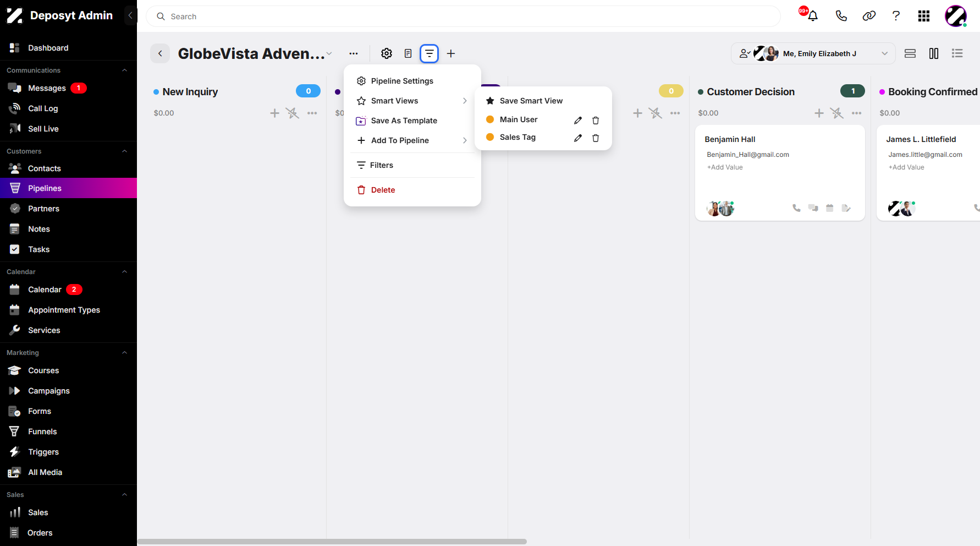Open the pipeline settings gear in toolbar
This screenshot has width=980, height=546.
tap(387, 53)
